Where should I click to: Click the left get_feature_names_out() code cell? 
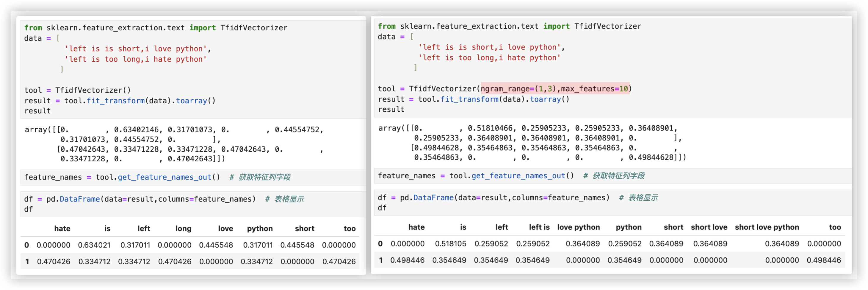pos(157,177)
